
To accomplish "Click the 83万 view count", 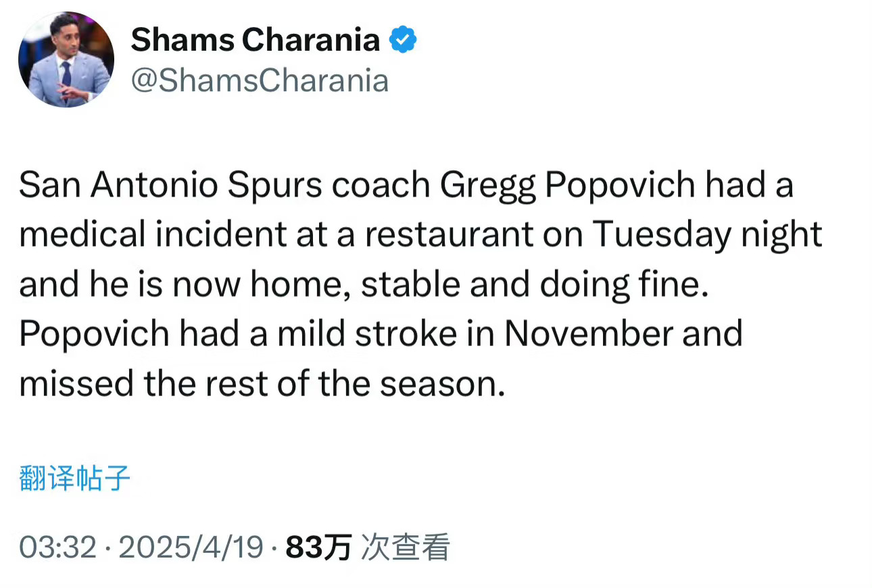I will click(318, 547).
